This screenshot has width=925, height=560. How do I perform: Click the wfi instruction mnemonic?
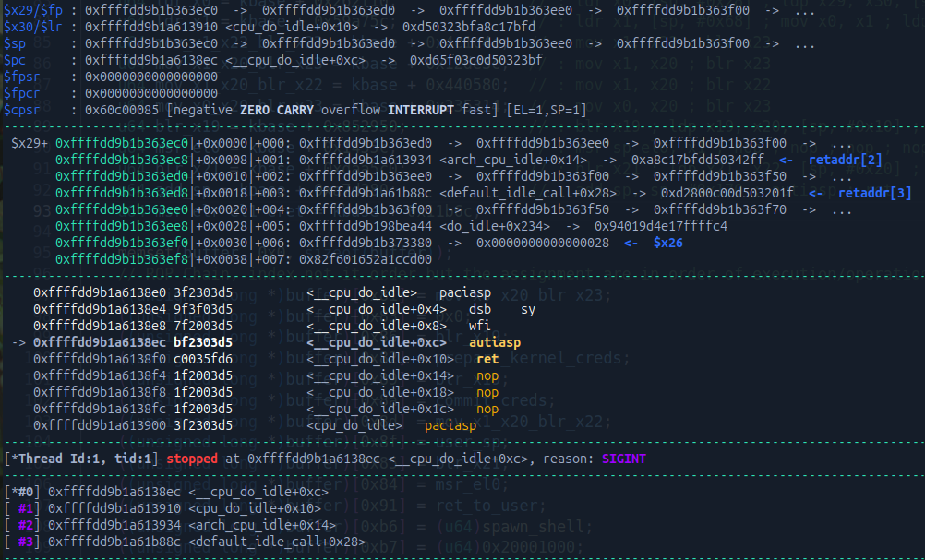tap(479, 326)
